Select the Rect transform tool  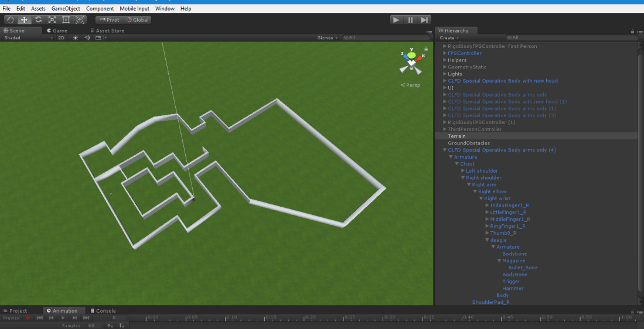(x=66, y=20)
